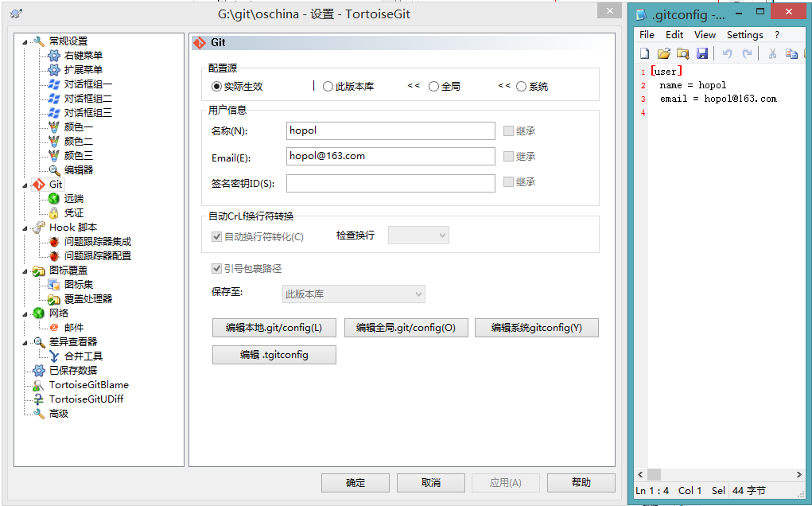Click the icon beside 图标集
This screenshot has height=506, width=812.
pyautogui.click(x=54, y=284)
